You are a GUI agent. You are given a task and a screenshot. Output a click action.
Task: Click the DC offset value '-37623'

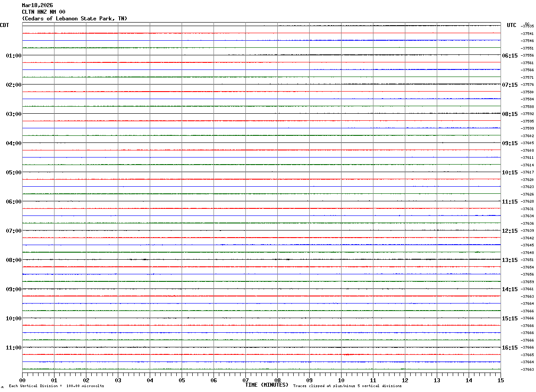click(527, 187)
